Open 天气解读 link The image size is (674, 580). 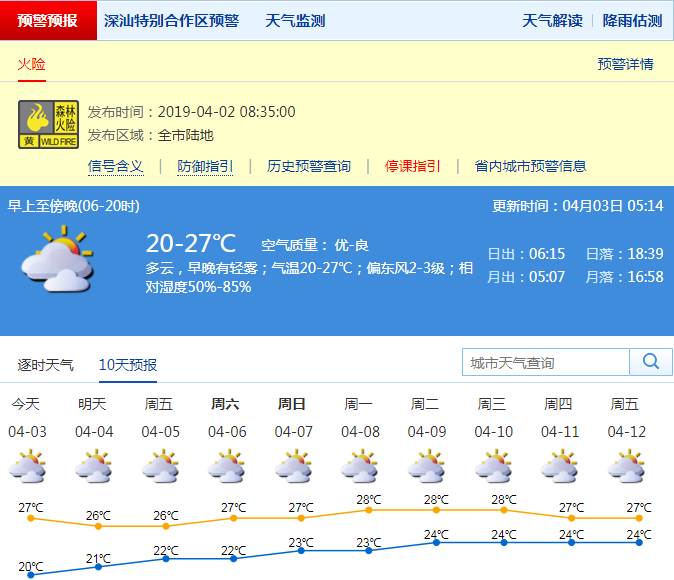[552, 21]
